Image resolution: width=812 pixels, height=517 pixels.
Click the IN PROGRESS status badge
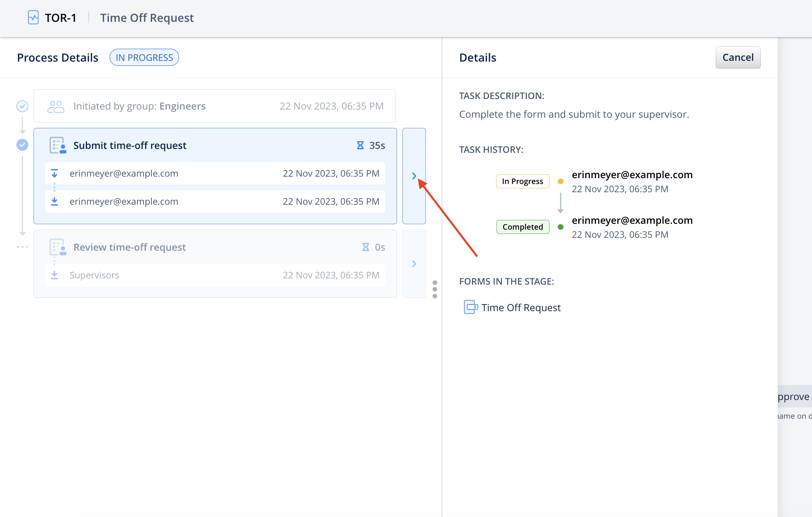pyautogui.click(x=144, y=58)
